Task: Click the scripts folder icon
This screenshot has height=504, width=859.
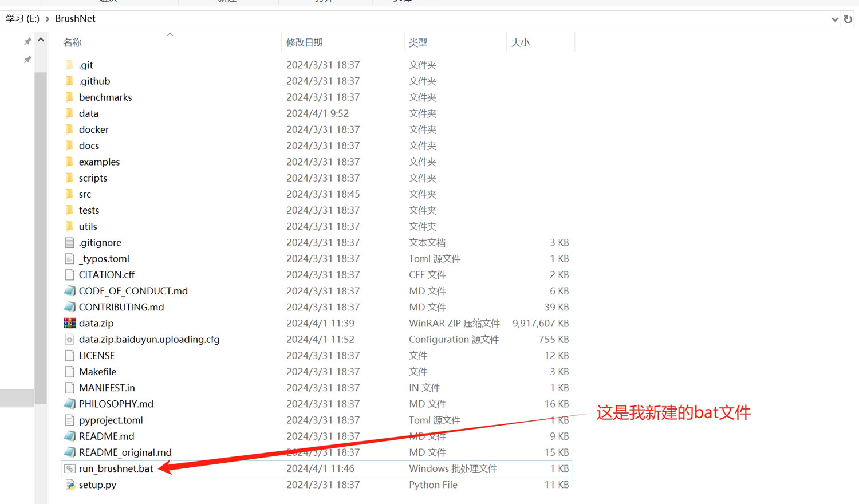Action: [69, 178]
